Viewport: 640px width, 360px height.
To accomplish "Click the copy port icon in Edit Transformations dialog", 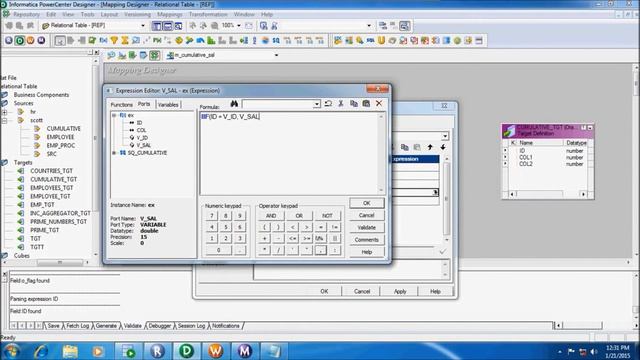I will coord(404,147).
